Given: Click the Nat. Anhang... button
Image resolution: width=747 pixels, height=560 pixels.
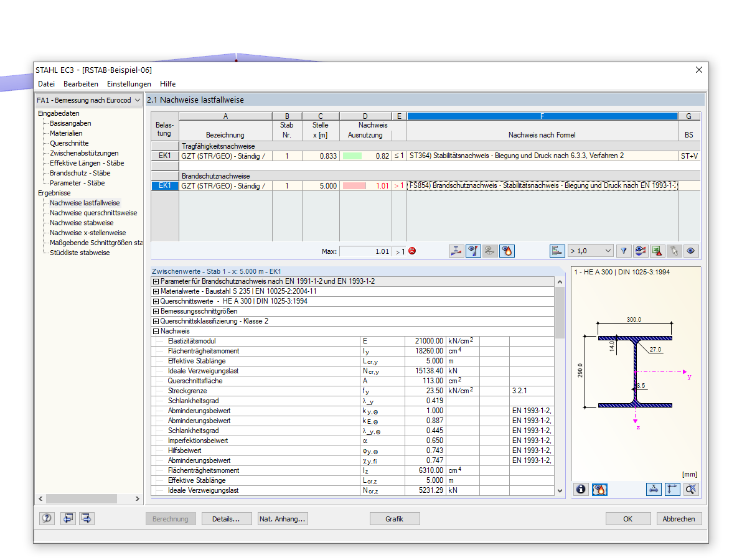Looking at the screenshot, I should pos(283,518).
